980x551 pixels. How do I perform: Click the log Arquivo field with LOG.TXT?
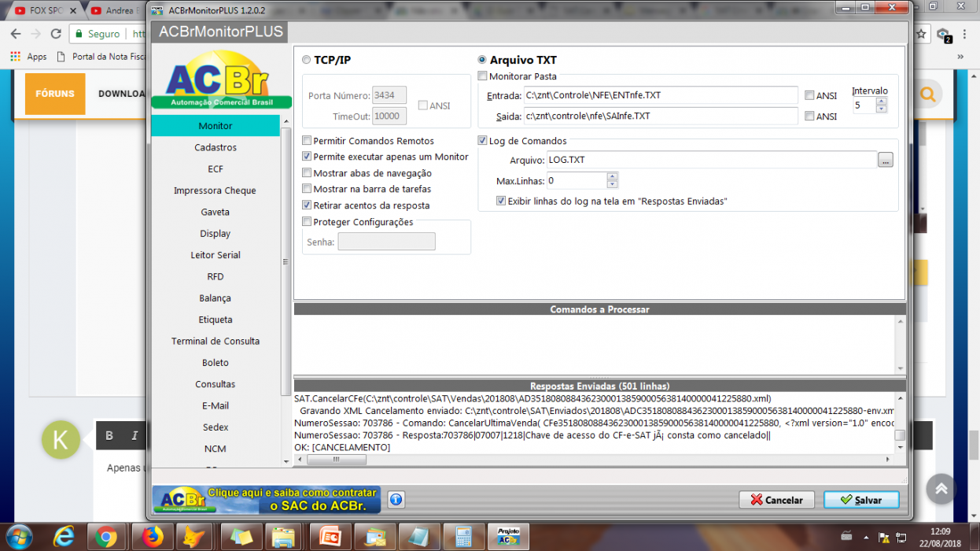(712, 160)
